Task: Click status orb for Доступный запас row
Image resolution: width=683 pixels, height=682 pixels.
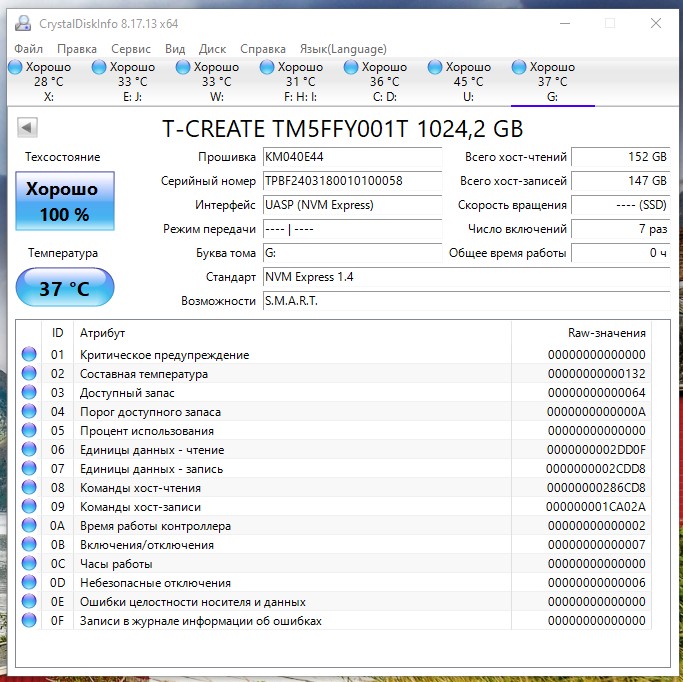Action: pos(29,392)
